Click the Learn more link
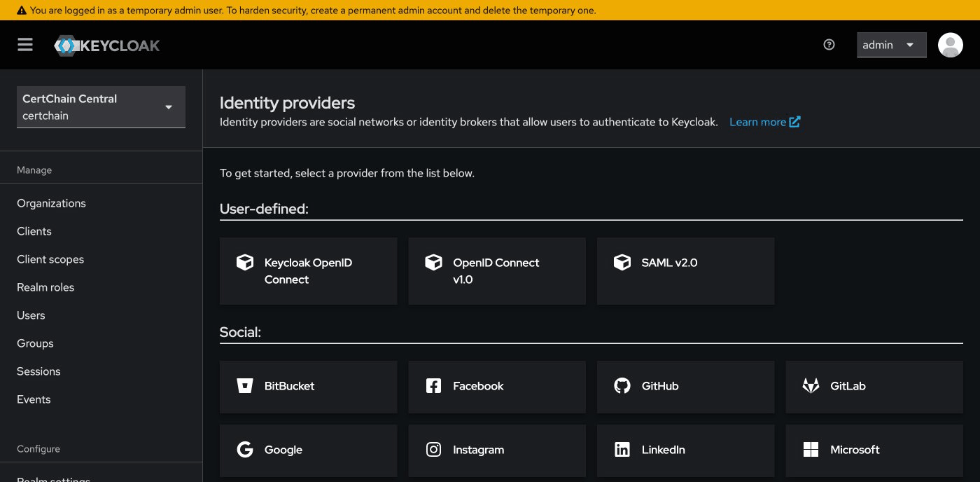The image size is (980, 482). (x=759, y=121)
